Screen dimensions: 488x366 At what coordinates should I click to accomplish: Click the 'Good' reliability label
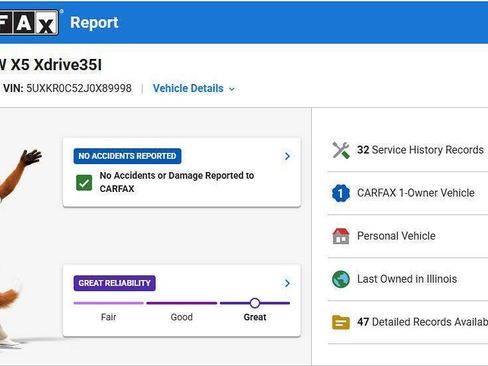click(x=182, y=317)
